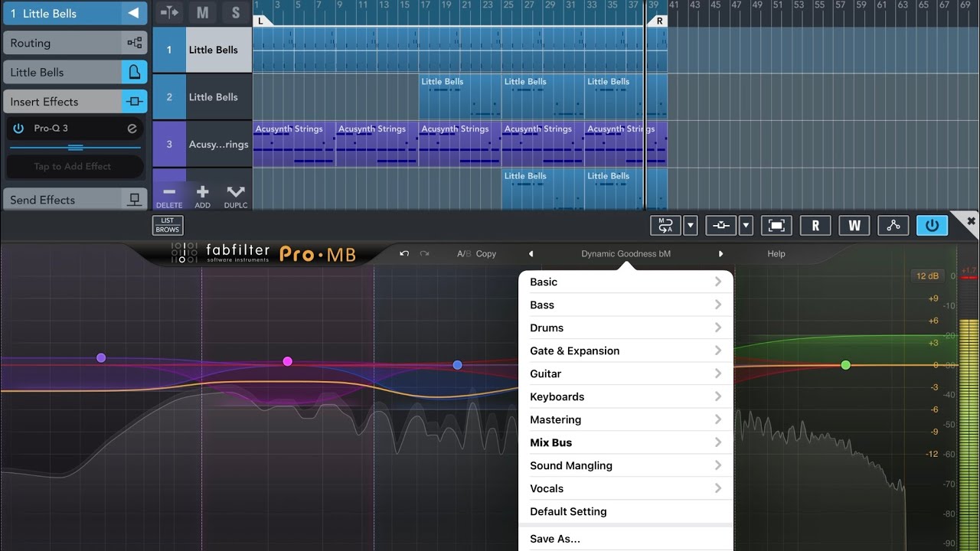Select the magenta band node

(288, 361)
